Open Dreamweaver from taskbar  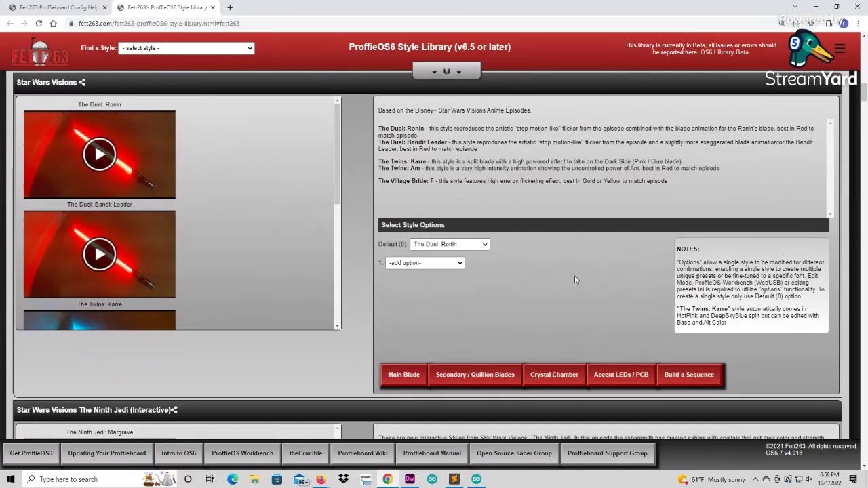coord(410,479)
